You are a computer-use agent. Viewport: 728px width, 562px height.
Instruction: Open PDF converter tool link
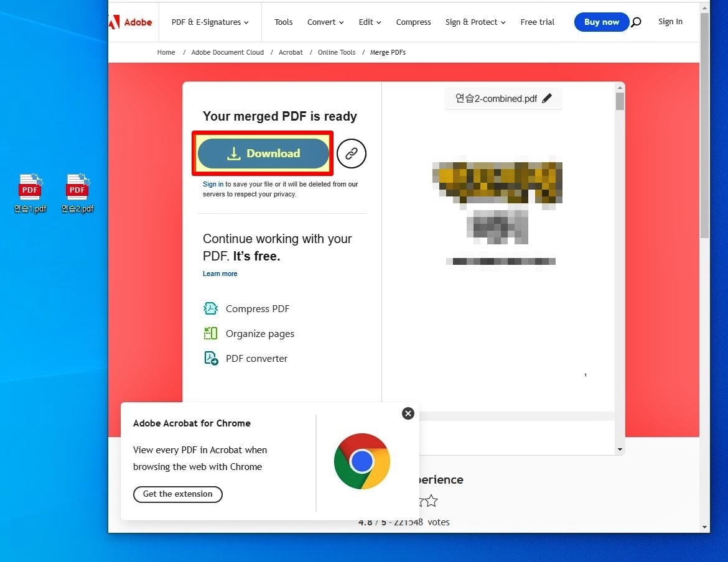click(x=257, y=359)
